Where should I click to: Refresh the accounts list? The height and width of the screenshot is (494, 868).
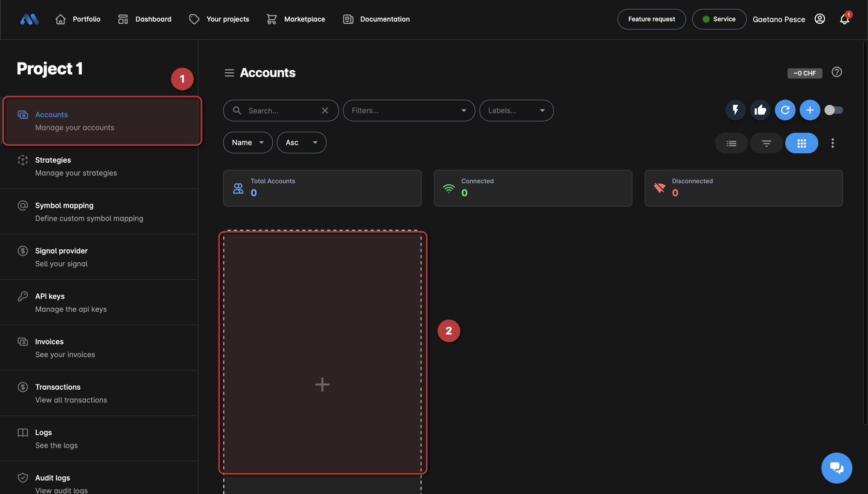pos(785,110)
